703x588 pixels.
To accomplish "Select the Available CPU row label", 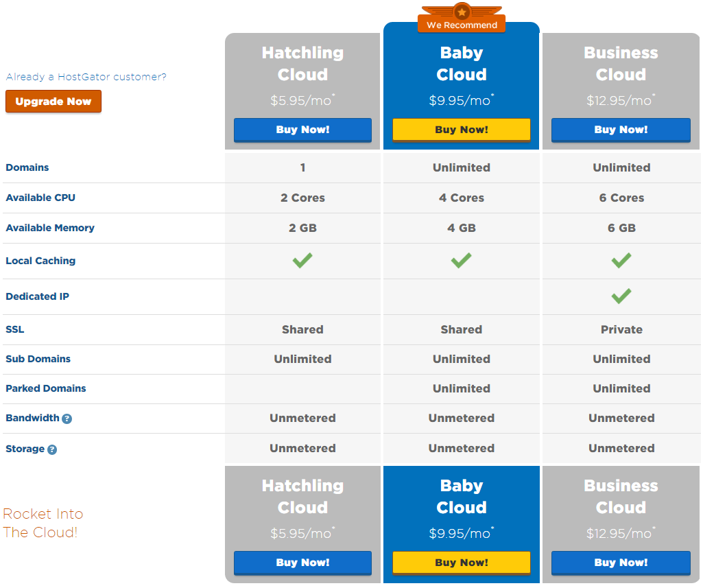I will [40, 198].
